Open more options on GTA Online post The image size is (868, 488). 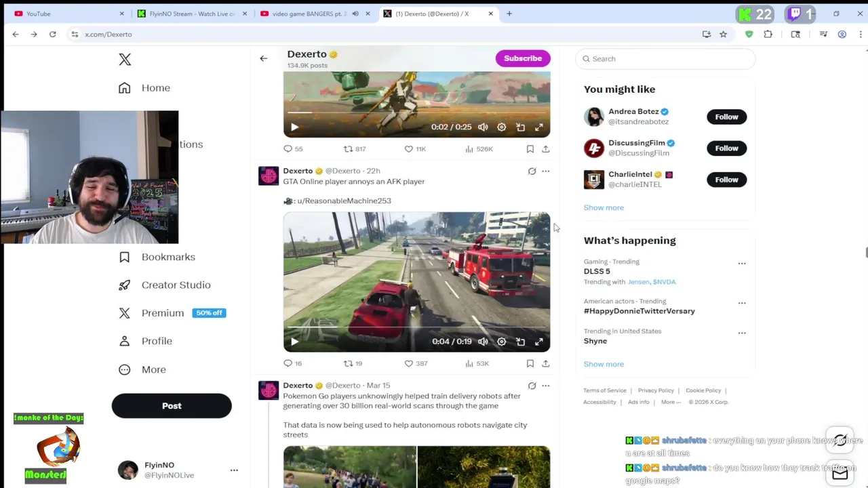click(x=545, y=171)
